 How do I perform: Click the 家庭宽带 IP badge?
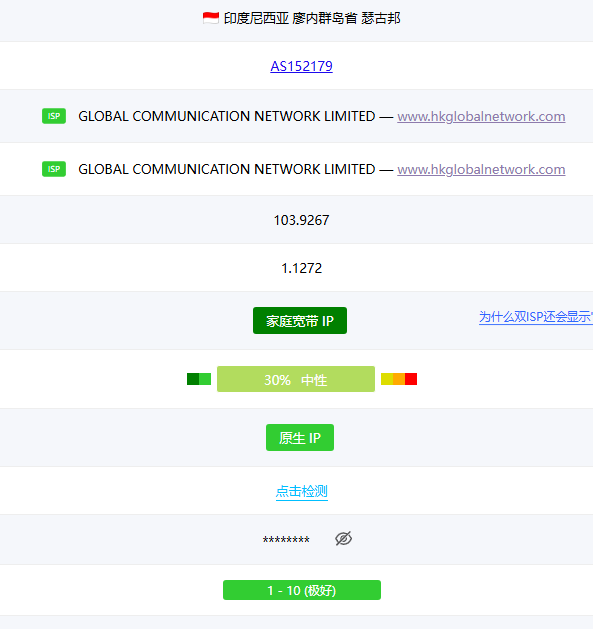(x=300, y=321)
